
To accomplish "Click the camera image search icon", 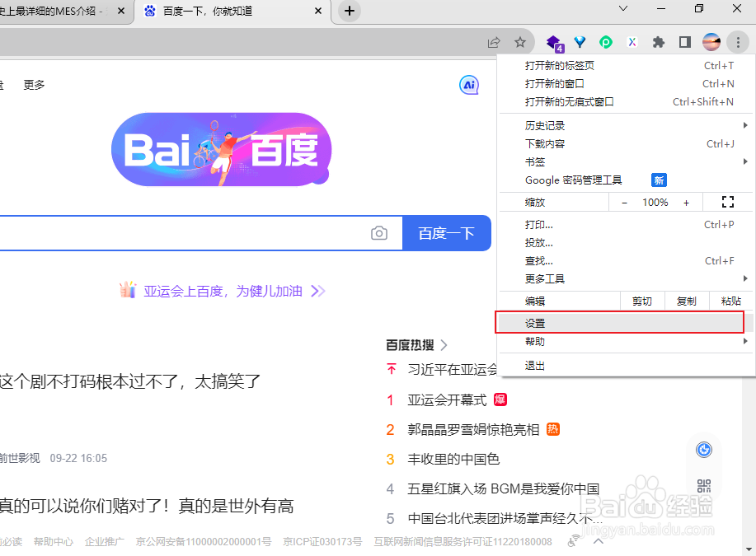I will pyautogui.click(x=379, y=233).
